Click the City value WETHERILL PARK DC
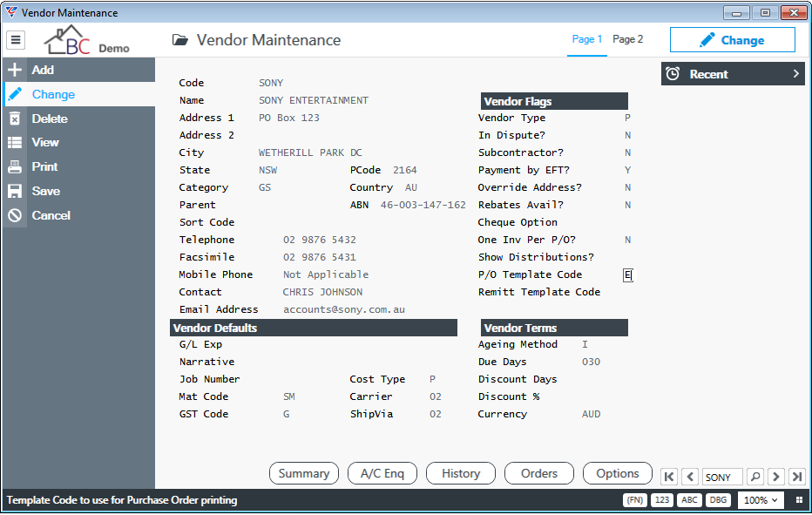 [x=310, y=152]
